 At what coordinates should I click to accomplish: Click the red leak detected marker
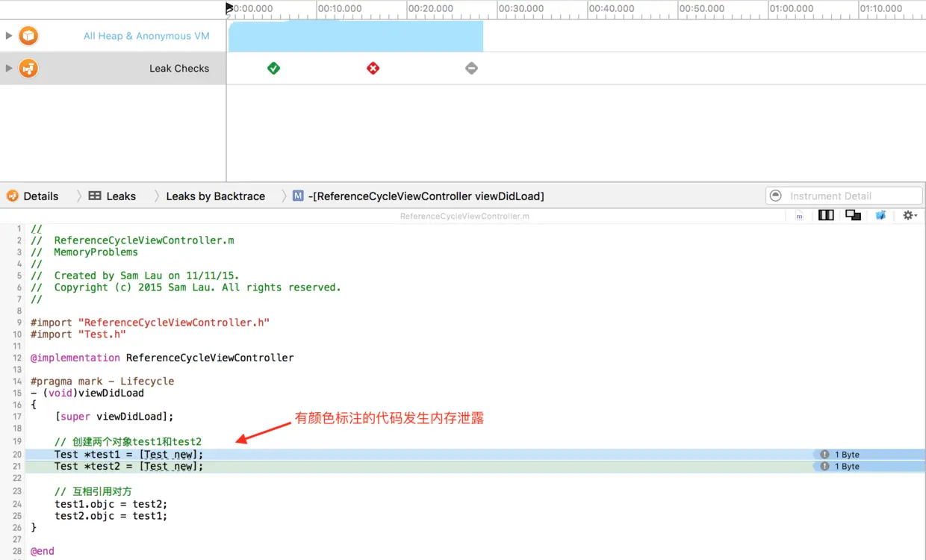[x=373, y=68]
